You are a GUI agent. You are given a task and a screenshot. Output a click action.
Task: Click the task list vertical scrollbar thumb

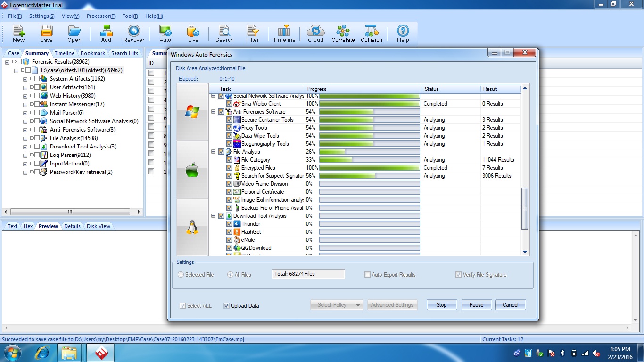pyautogui.click(x=525, y=208)
